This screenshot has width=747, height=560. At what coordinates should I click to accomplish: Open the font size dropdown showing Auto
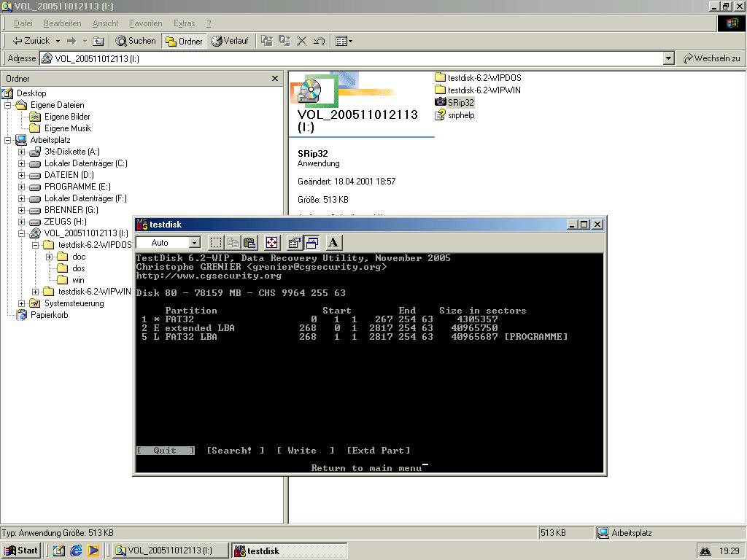click(194, 243)
